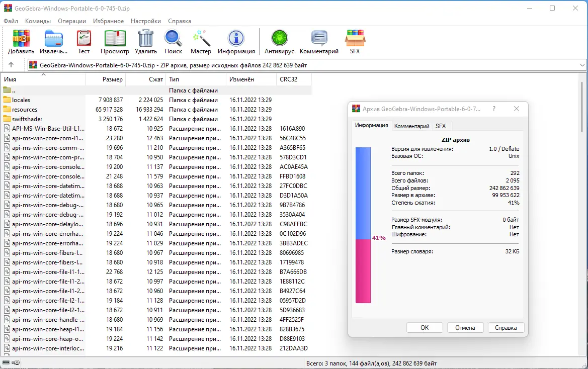Select the api-ms-win-core-handle-... file row

pyautogui.click(x=157, y=320)
